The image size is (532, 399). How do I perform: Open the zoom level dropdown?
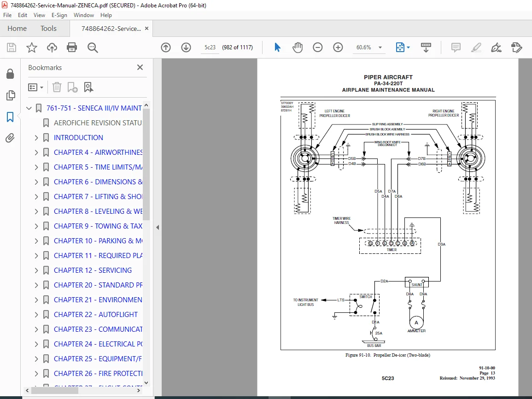pyautogui.click(x=380, y=47)
